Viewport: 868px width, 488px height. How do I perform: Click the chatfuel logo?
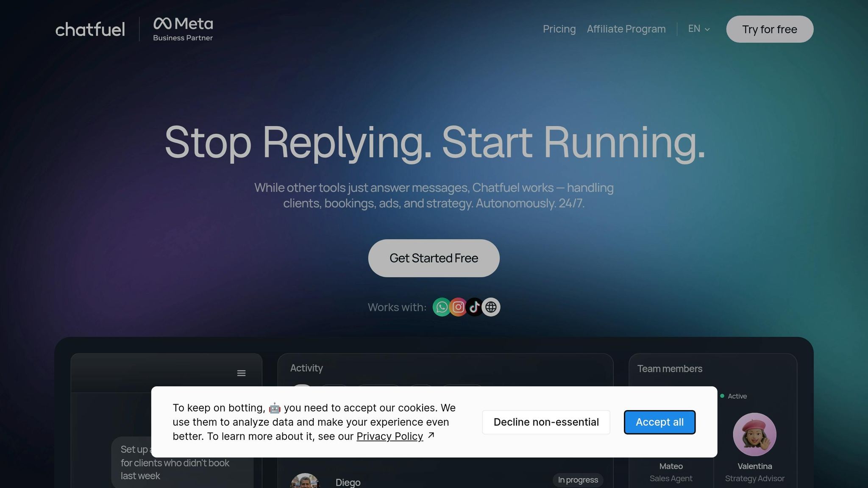click(90, 29)
